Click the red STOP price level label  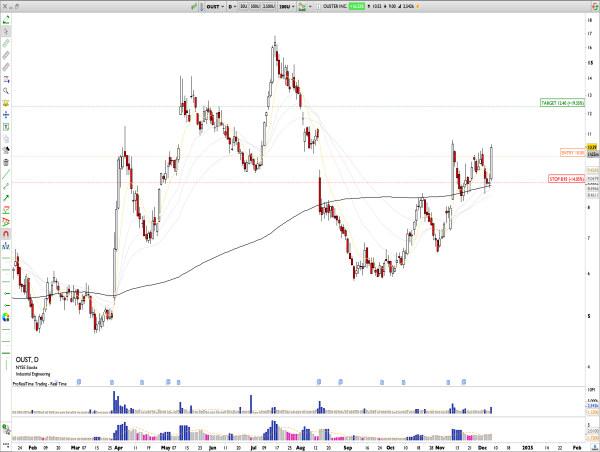(566, 179)
